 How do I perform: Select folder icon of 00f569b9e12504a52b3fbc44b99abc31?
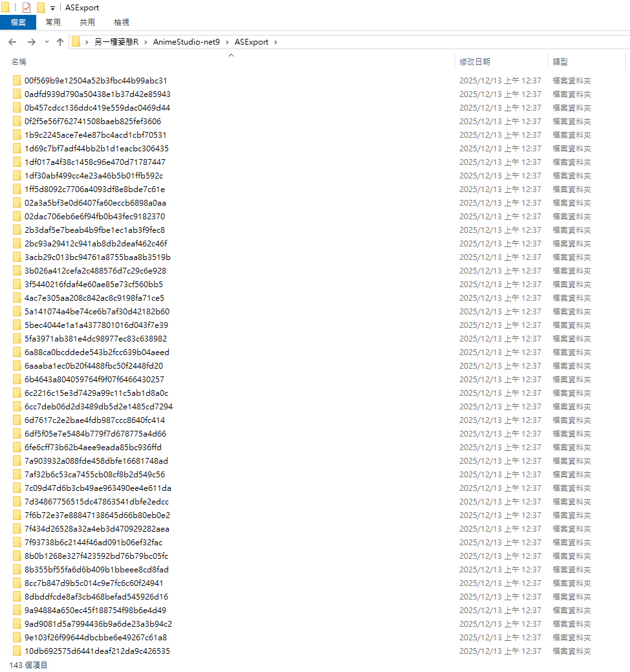(17, 81)
